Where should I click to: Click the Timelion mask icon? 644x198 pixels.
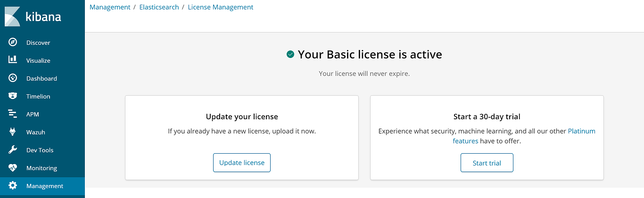pyautogui.click(x=13, y=96)
